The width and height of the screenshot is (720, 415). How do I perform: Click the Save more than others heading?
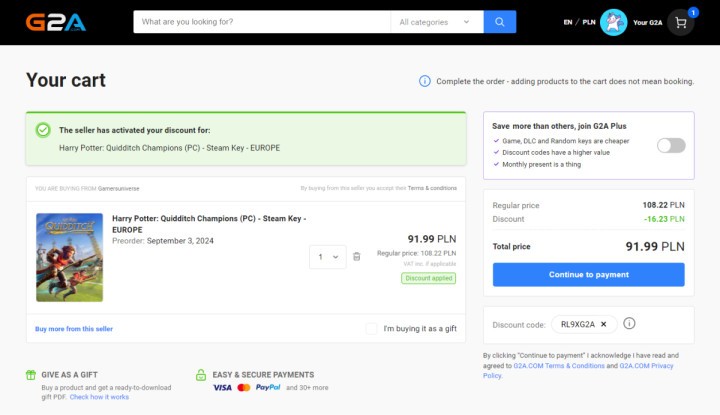pos(559,126)
